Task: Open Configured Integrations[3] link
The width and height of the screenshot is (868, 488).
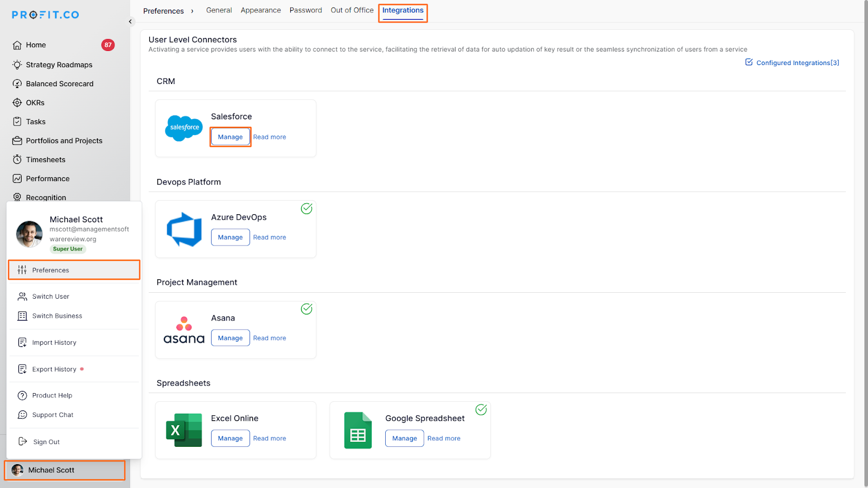Action: (x=792, y=63)
